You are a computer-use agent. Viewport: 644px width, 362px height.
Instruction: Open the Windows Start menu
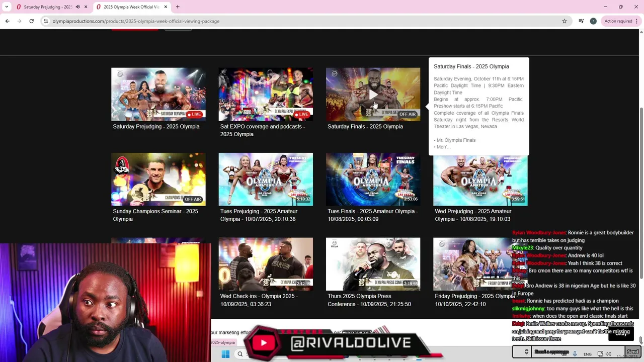(x=225, y=354)
